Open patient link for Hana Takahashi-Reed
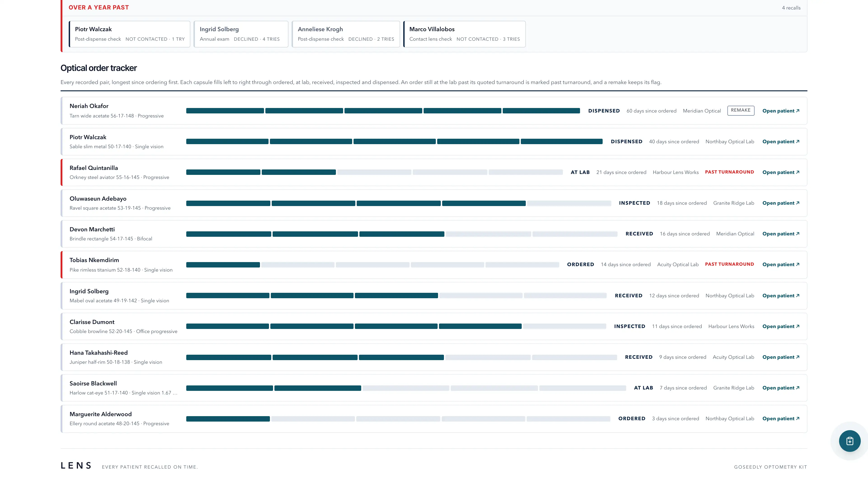This screenshot has height=488, width=868. pyautogui.click(x=781, y=357)
